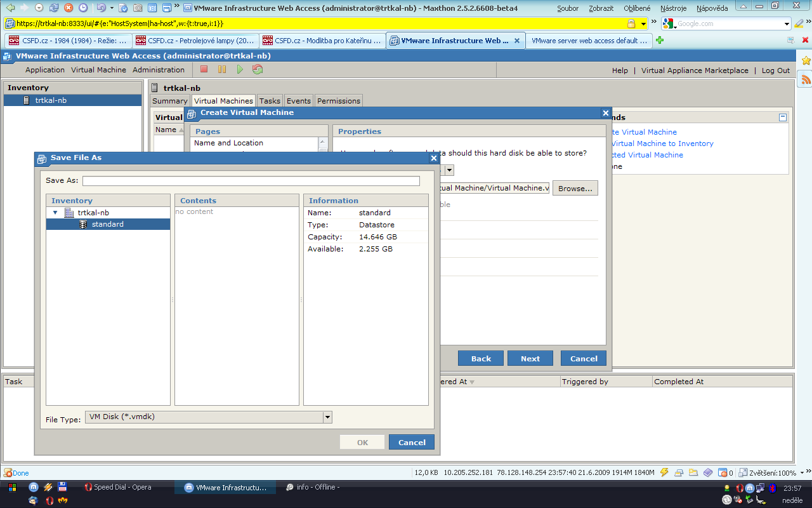Open the Nástroje browser menu
This screenshot has height=508, width=812.
point(673,8)
